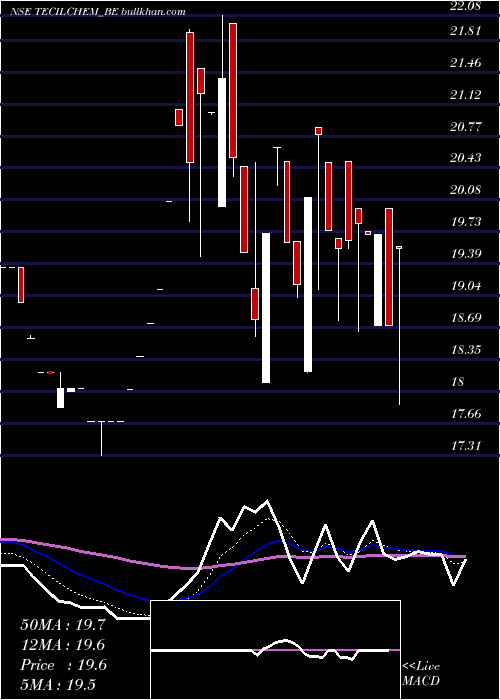
Task: Click the 20.43 price axis label
Action: tap(465, 158)
